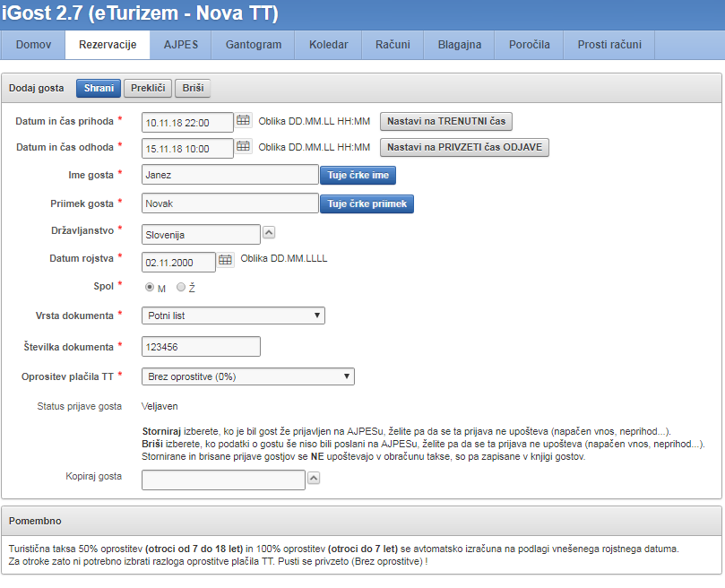The height and width of the screenshot is (588, 725).
Task: Select gender Ž radio button
Action: tap(181, 288)
